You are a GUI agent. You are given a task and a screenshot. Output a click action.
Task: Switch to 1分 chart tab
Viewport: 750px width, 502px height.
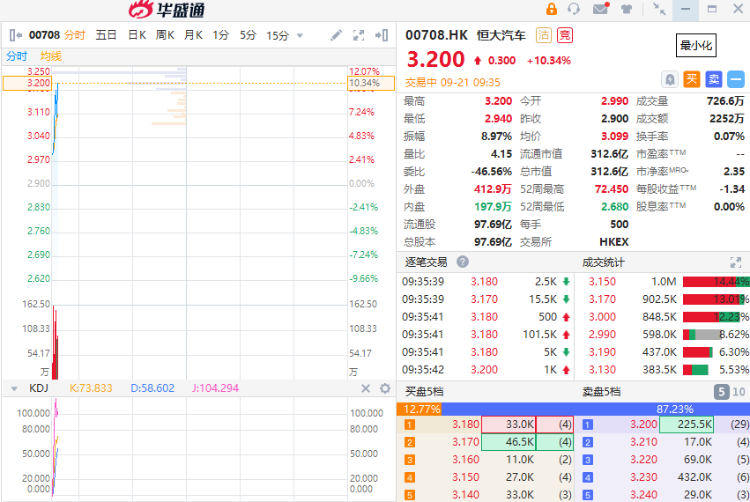[x=221, y=35]
